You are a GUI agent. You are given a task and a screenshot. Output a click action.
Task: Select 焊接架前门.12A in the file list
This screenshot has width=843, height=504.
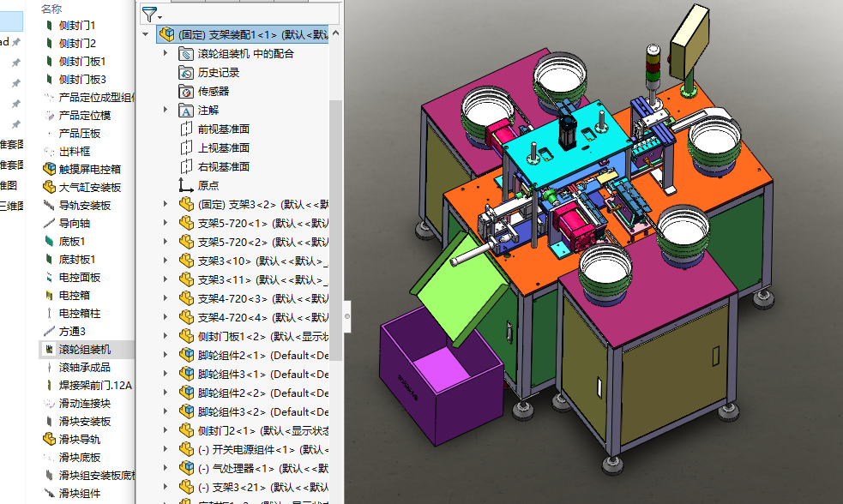(95, 385)
